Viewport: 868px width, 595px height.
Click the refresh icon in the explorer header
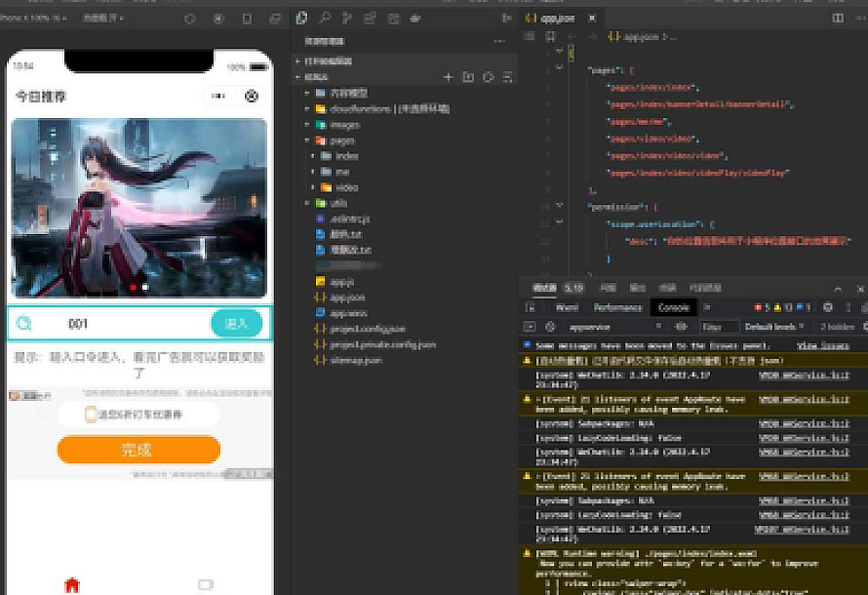(x=489, y=77)
